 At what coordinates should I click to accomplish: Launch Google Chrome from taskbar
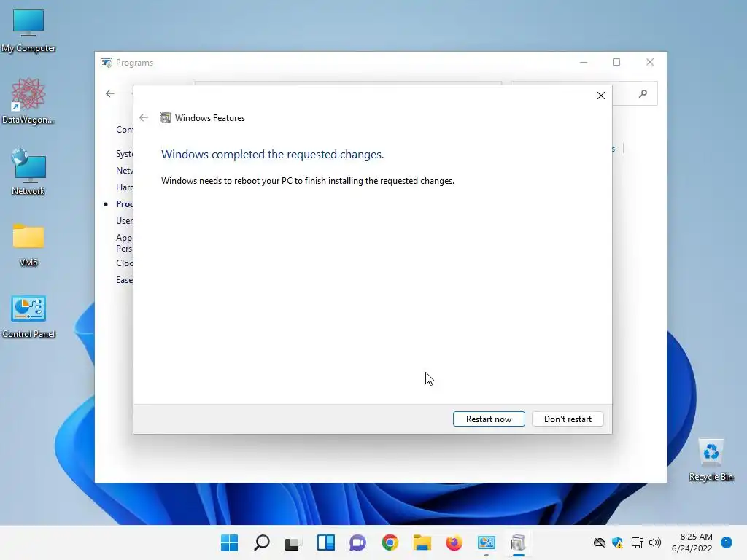390,542
